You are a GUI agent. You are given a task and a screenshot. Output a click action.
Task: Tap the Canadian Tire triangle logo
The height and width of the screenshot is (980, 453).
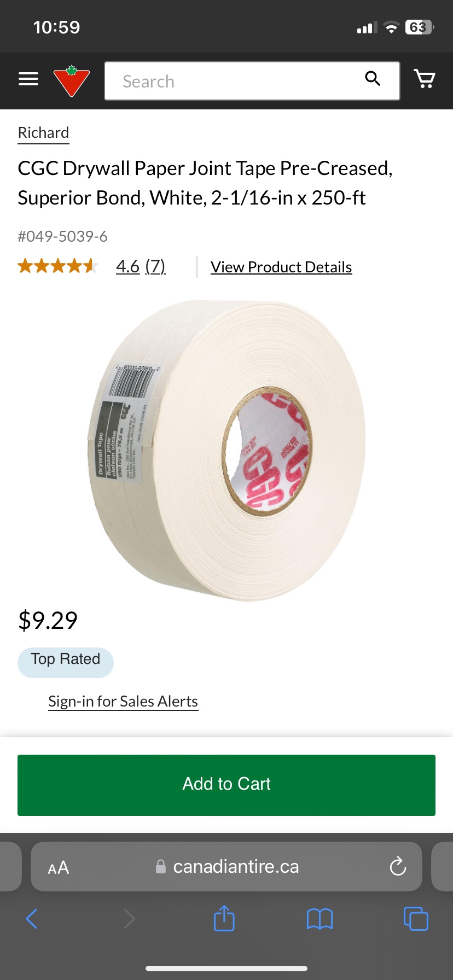tap(72, 81)
